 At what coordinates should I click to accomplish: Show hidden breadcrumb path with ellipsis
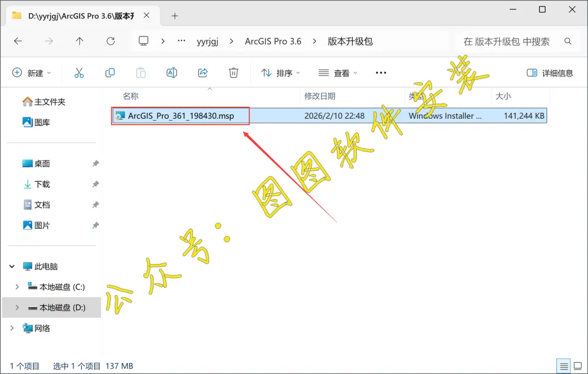tap(181, 41)
